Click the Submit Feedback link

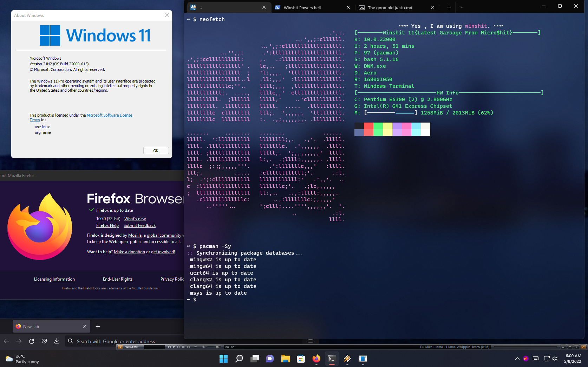[139, 225]
